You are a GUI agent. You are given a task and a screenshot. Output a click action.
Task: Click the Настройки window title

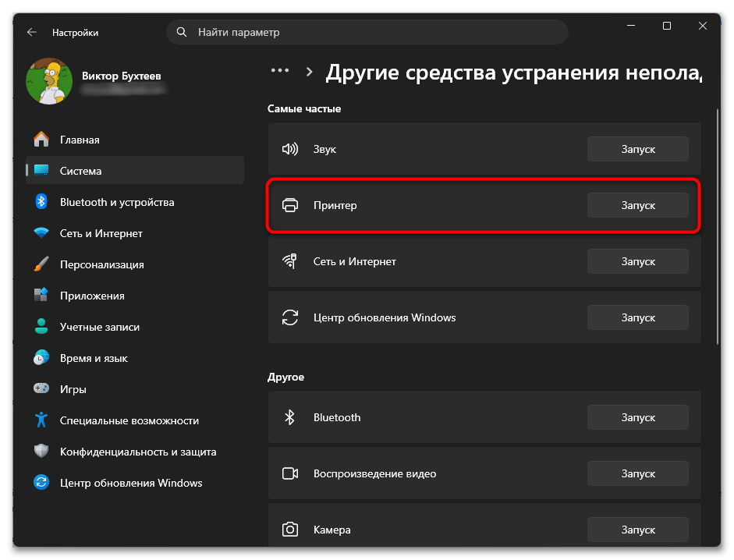[x=76, y=32]
